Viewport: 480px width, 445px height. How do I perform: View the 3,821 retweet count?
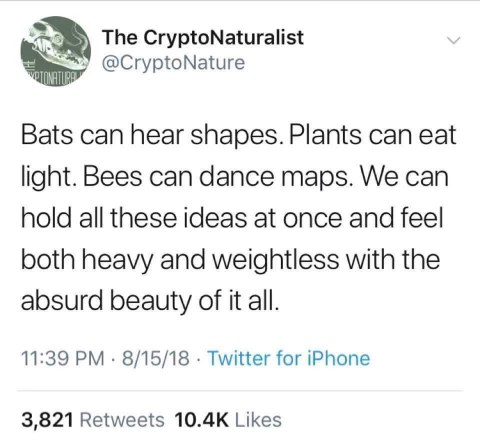tap(47, 420)
